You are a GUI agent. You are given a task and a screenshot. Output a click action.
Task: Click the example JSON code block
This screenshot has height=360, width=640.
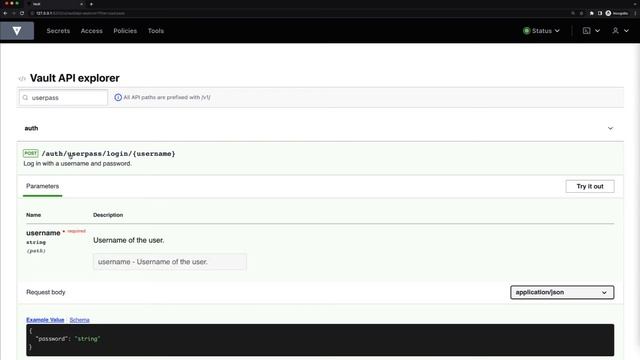tap(320, 340)
